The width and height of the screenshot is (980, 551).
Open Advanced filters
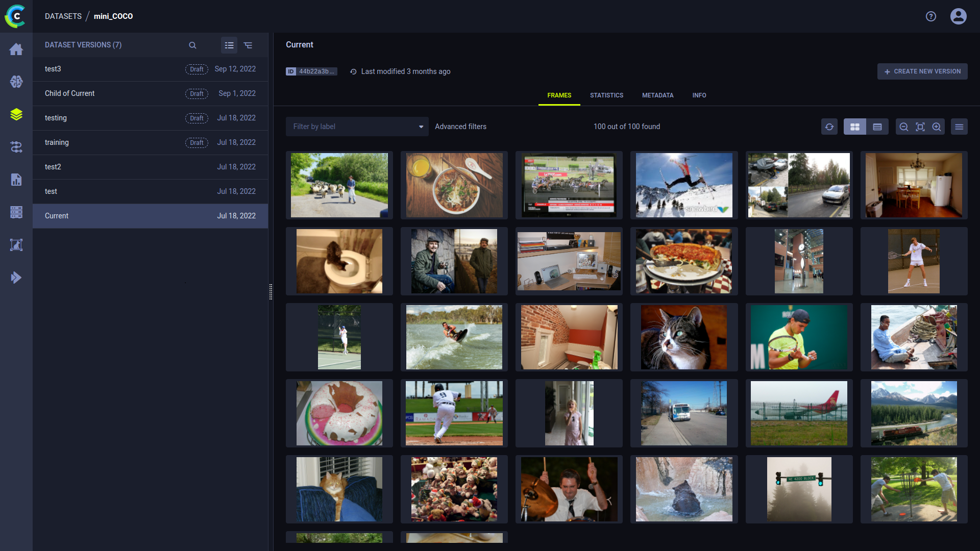click(460, 127)
